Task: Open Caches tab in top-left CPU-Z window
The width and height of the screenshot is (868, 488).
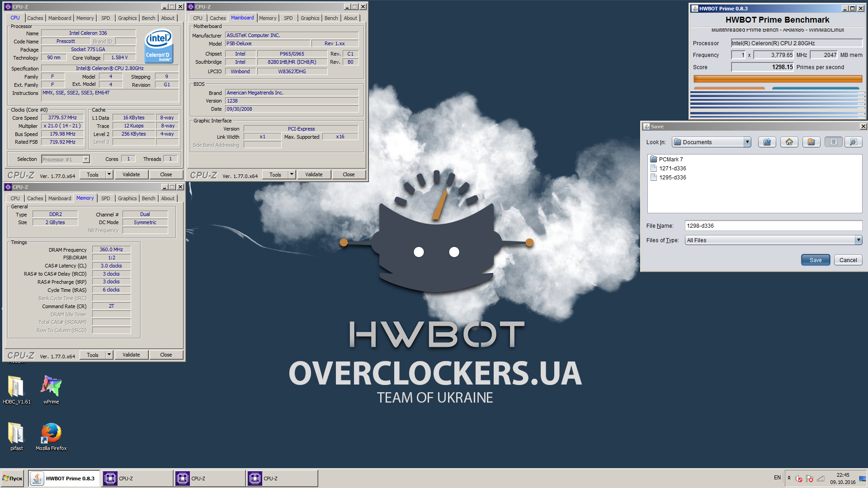Action: [x=35, y=18]
